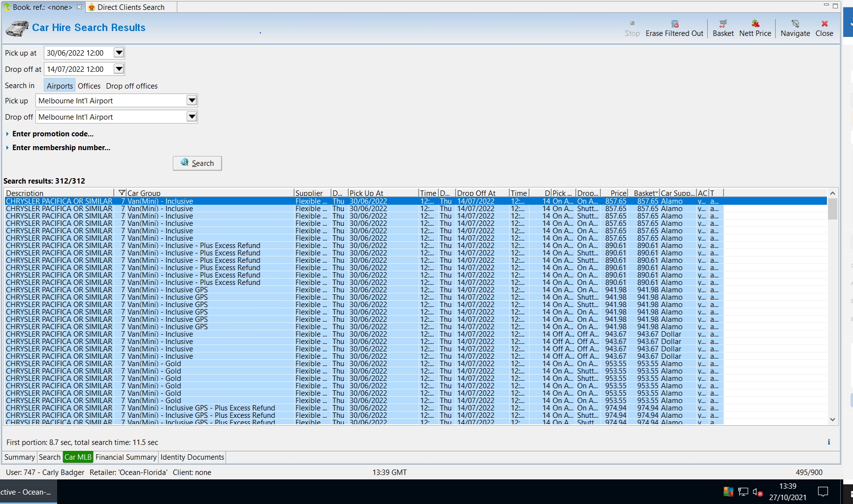The height and width of the screenshot is (504, 853).
Task: Open the Pick up at date dropdown
Action: click(119, 53)
